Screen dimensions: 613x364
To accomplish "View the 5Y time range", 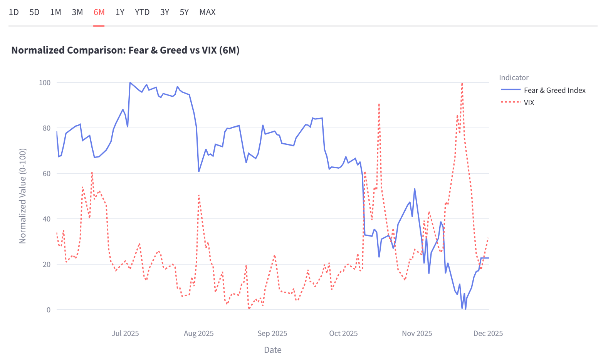I will pos(184,12).
